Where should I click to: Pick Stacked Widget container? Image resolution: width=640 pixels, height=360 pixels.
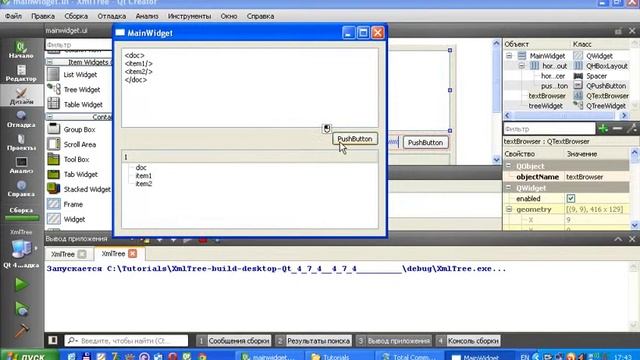click(x=79, y=189)
